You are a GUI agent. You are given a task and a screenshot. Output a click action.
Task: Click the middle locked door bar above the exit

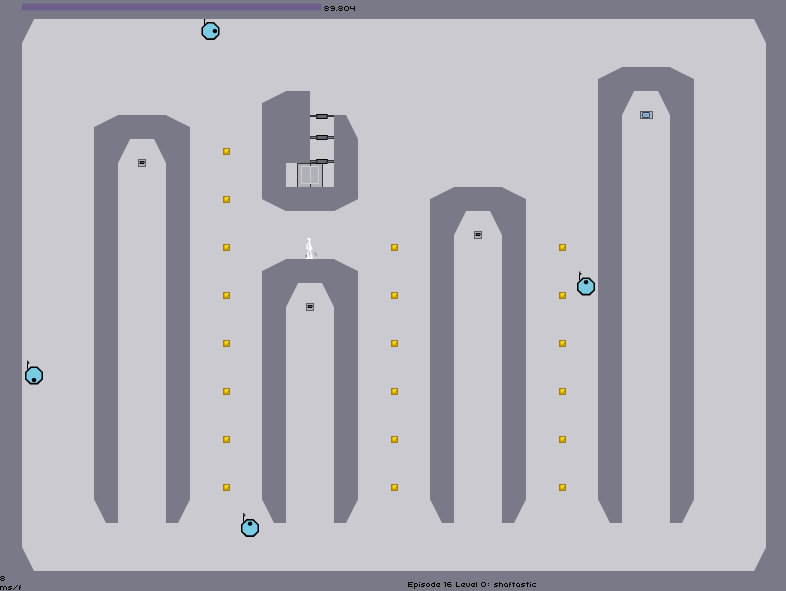coord(322,137)
